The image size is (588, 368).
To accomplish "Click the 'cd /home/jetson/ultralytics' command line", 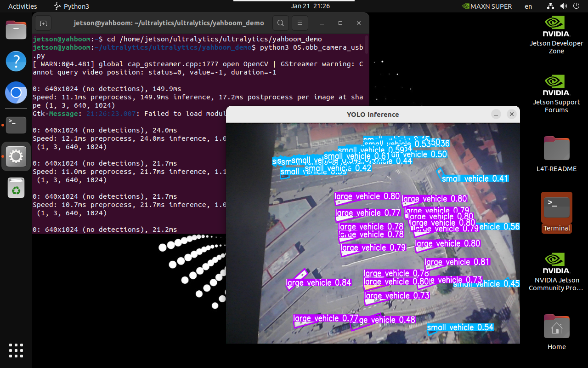I will tap(215, 39).
